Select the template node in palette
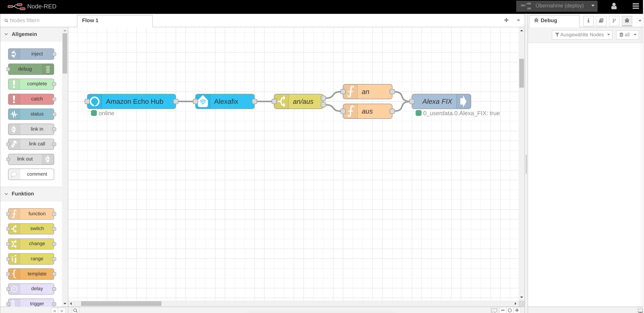644x313 pixels. 31,274
